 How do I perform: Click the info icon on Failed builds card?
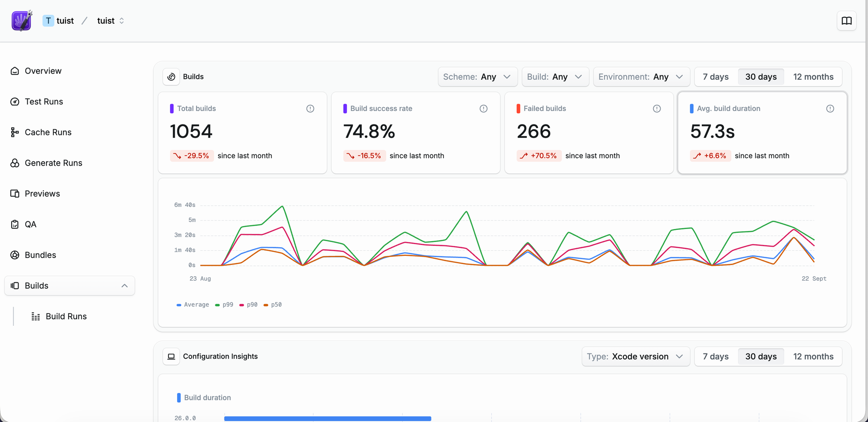657,108
